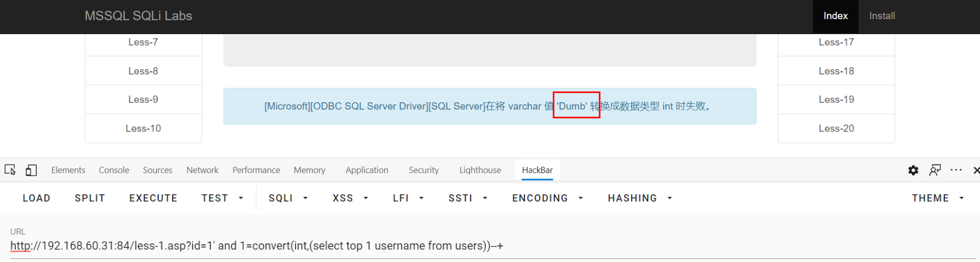Click the HackBar LOAD button

click(36, 198)
